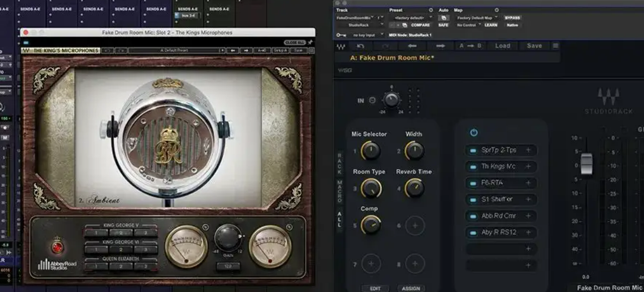Select Queen Elizabeth position 1
Image resolution: width=644 pixels, height=292 pixels.
[96, 266]
